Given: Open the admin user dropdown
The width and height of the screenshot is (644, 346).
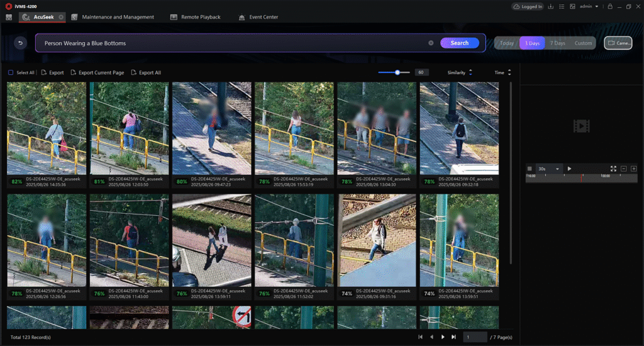Looking at the screenshot, I should [x=589, y=6].
